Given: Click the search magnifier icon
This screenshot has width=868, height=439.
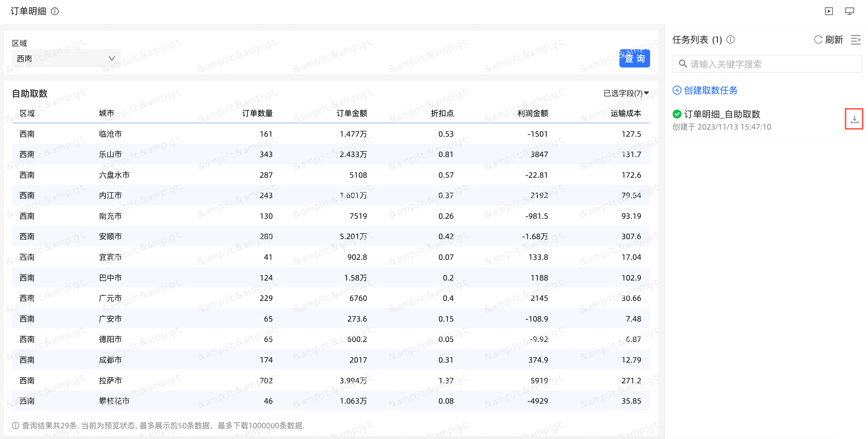Looking at the screenshot, I should click(x=683, y=64).
